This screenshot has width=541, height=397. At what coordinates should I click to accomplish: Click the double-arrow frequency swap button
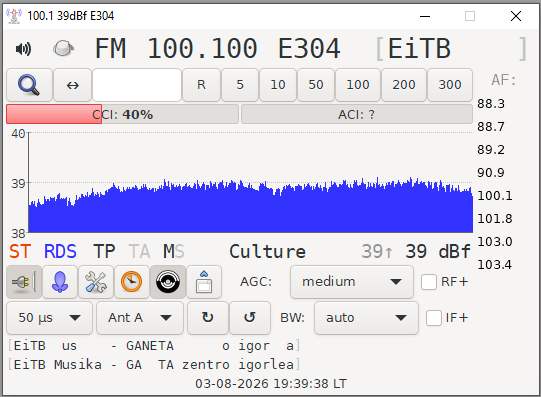[x=72, y=85]
